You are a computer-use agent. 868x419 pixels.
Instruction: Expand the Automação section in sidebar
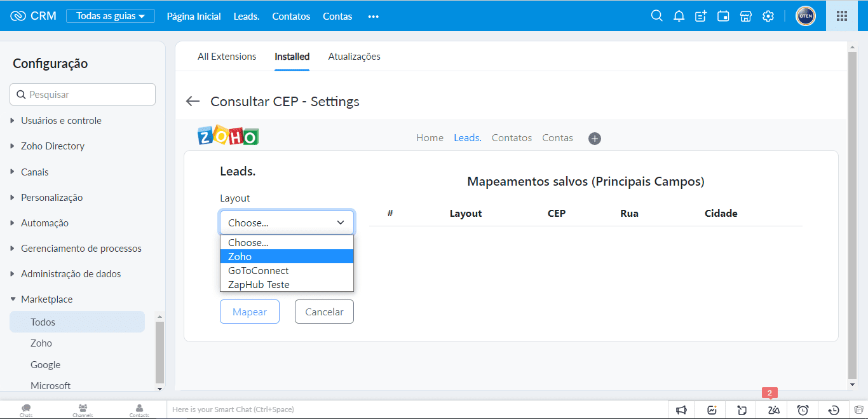44,223
